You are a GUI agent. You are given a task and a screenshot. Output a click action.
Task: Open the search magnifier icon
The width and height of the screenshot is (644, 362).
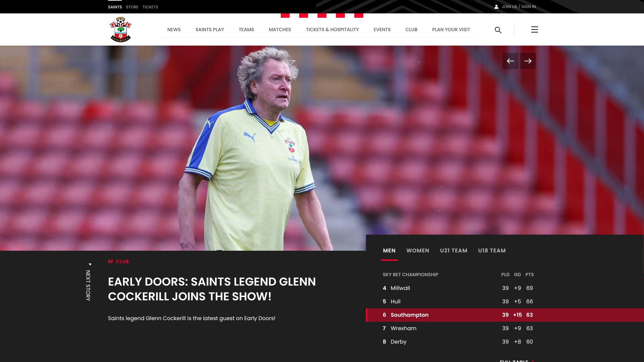(x=498, y=30)
